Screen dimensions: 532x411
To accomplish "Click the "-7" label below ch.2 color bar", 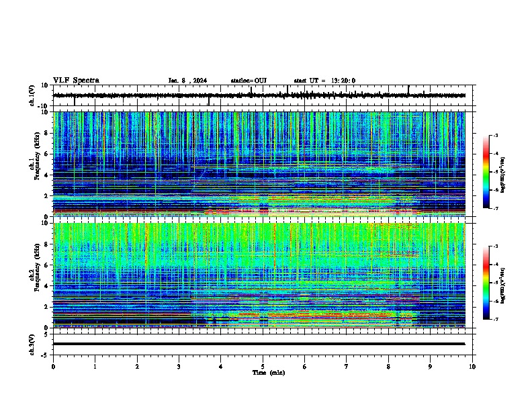I will pos(495,319).
